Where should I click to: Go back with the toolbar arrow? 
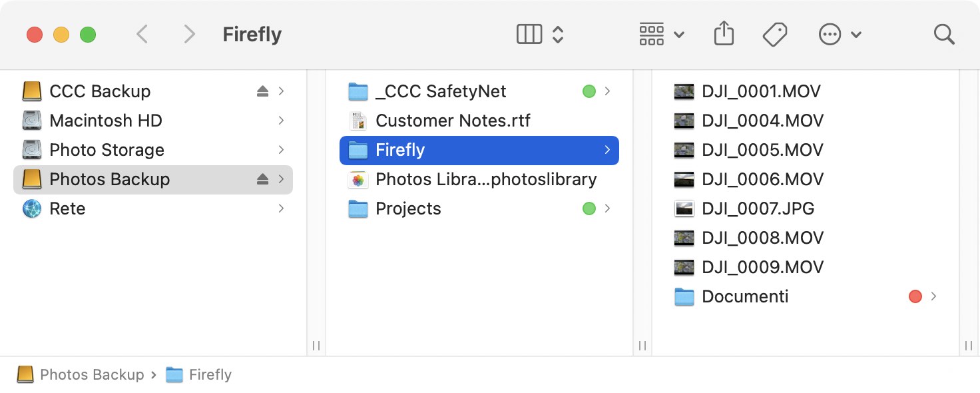tap(142, 34)
